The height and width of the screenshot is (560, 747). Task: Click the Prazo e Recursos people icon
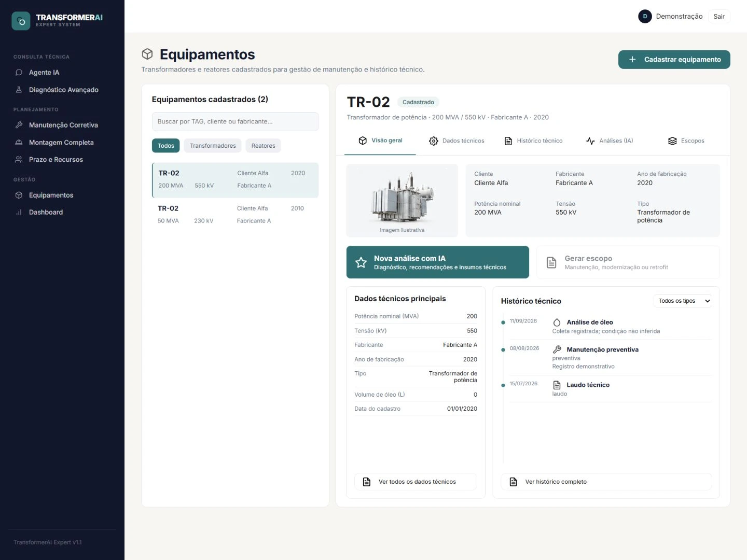coord(19,160)
